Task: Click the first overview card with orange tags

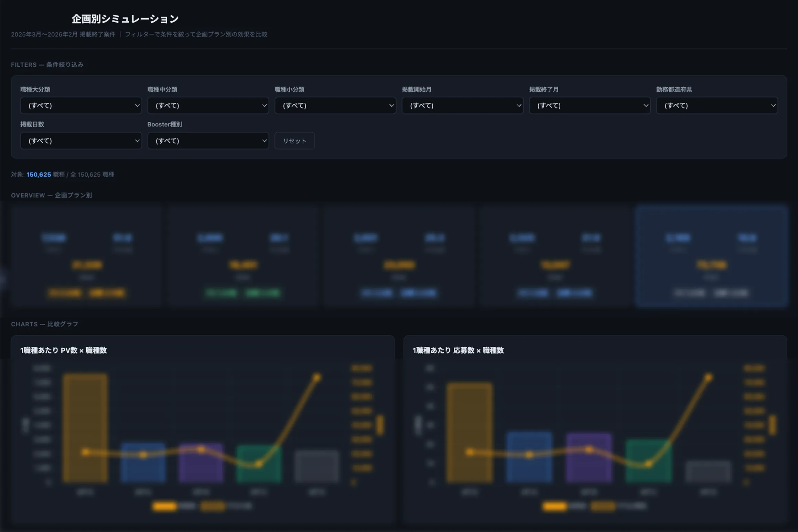Action: click(86, 256)
